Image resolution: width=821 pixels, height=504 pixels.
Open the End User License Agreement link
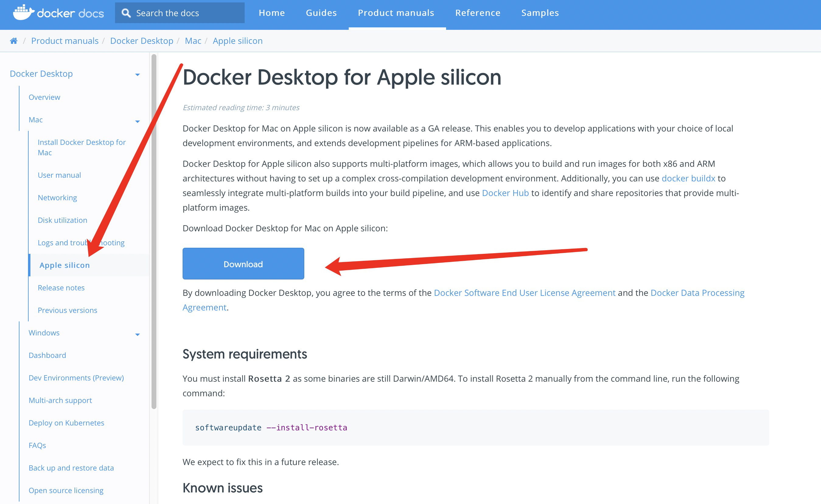coord(524,293)
